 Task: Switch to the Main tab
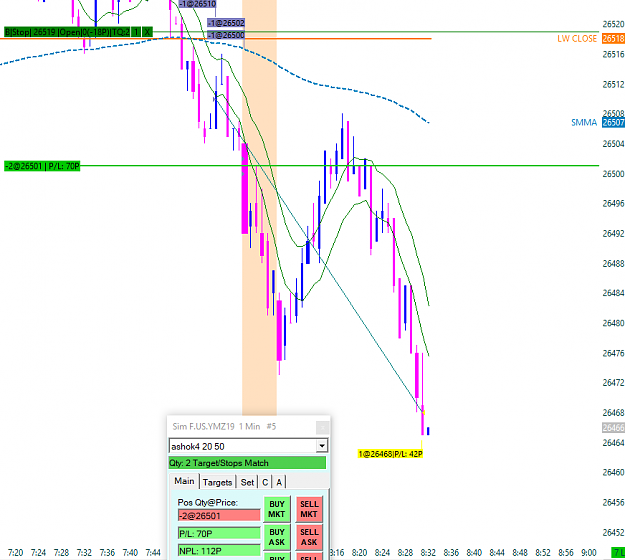click(184, 481)
